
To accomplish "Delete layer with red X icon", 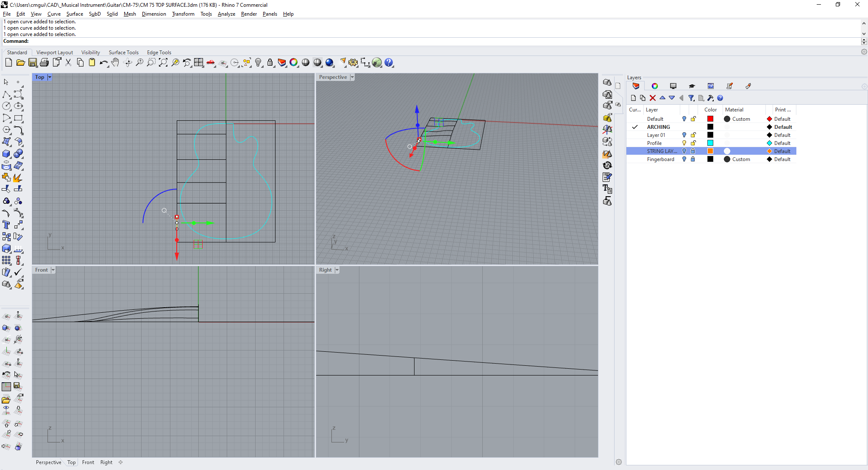I will [653, 98].
